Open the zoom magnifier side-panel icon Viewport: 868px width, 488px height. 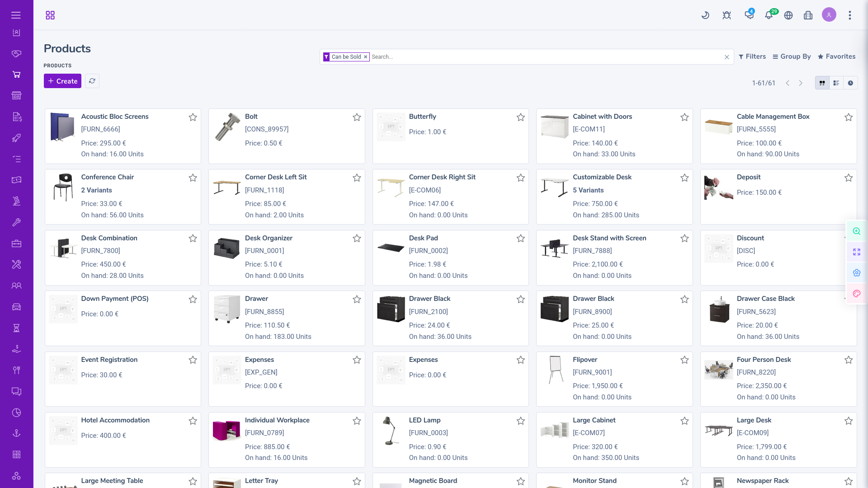click(x=856, y=231)
